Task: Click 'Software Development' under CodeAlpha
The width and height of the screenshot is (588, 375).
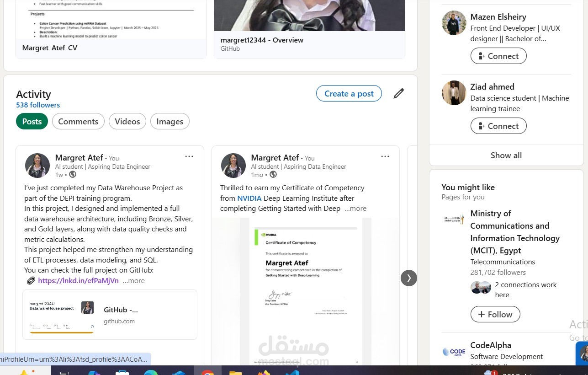Action: [x=507, y=357]
